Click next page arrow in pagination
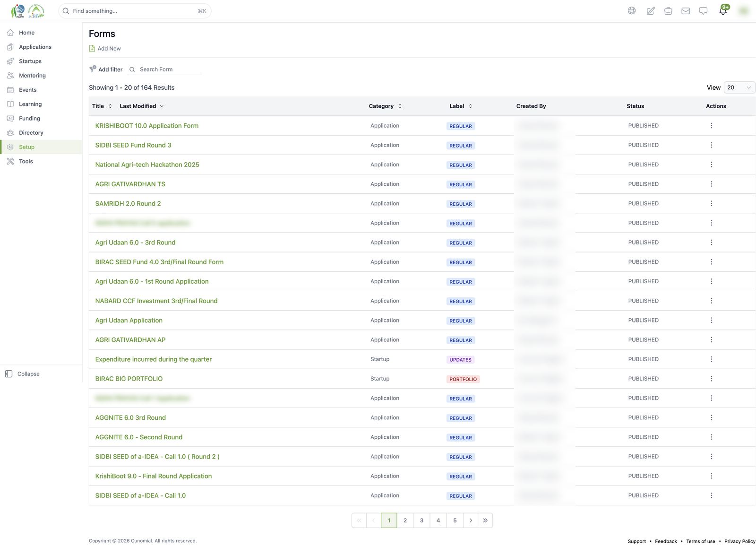The height and width of the screenshot is (547, 756). (471, 521)
